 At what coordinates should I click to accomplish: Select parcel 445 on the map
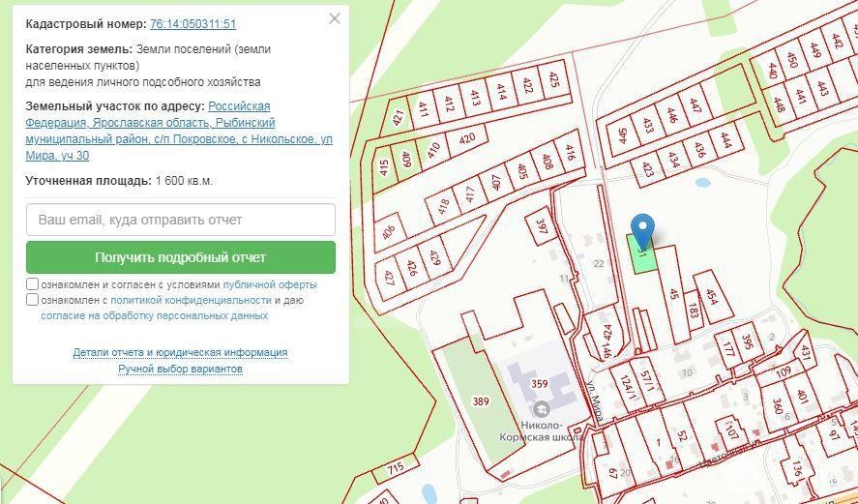pos(622,136)
